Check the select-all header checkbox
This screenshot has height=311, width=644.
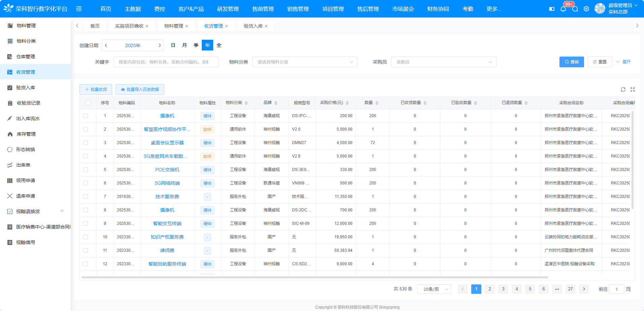pyautogui.click(x=88, y=103)
